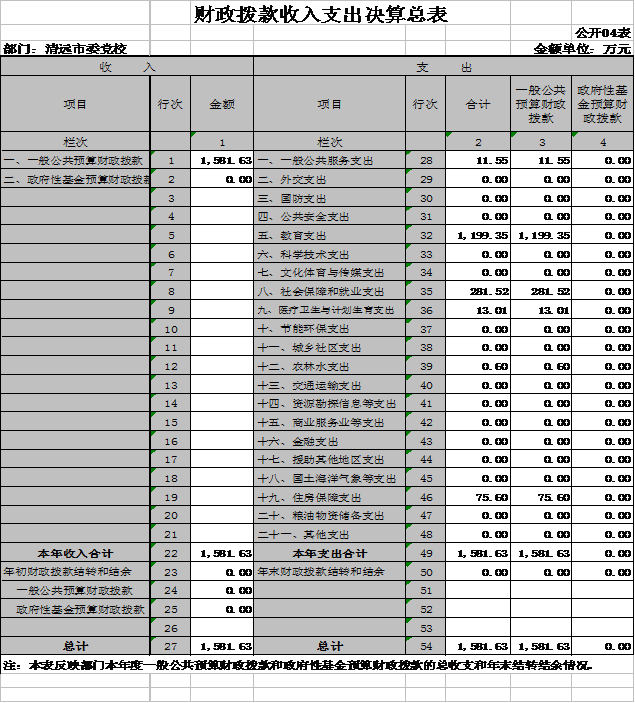Click the 1,581.63 amount in income row 1
The image size is (635, 703).
(222, 161)
